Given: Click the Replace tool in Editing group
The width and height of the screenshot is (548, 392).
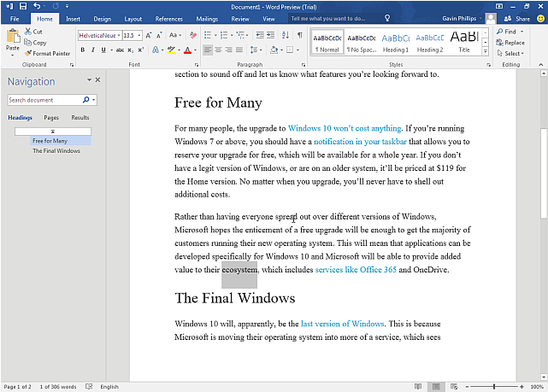Looking at the screenshot, I should [510, 42].
